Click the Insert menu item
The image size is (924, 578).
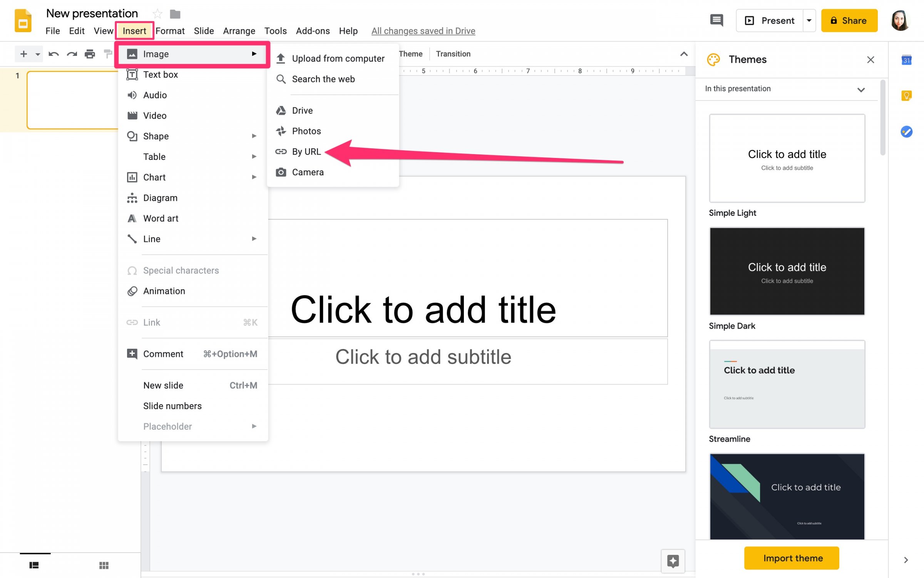[x=134, y=30]
